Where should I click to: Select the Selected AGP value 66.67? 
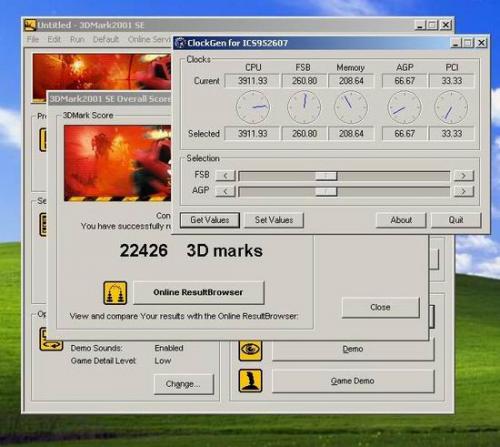click(x=404, y=134)
